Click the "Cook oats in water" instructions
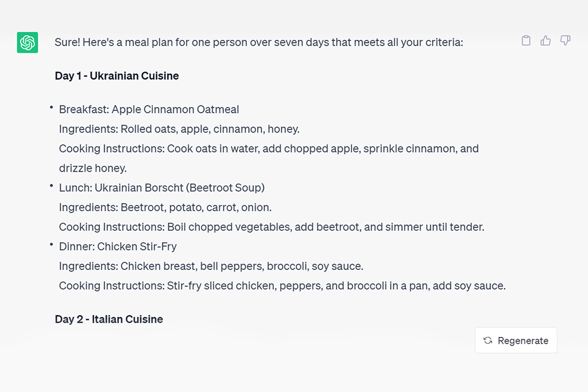The height and width of the screenshot is (392, 588). (x=269, y=149)
